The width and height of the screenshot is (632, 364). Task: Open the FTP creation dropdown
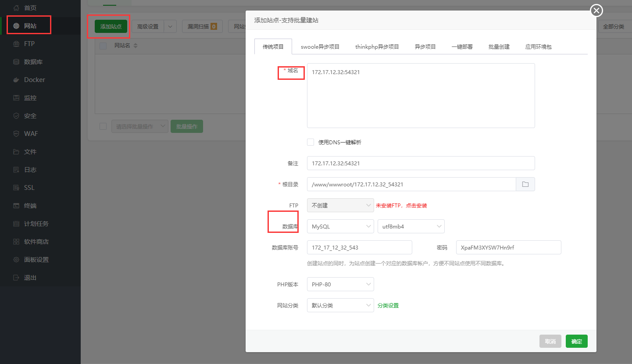[x=340, y=205]
